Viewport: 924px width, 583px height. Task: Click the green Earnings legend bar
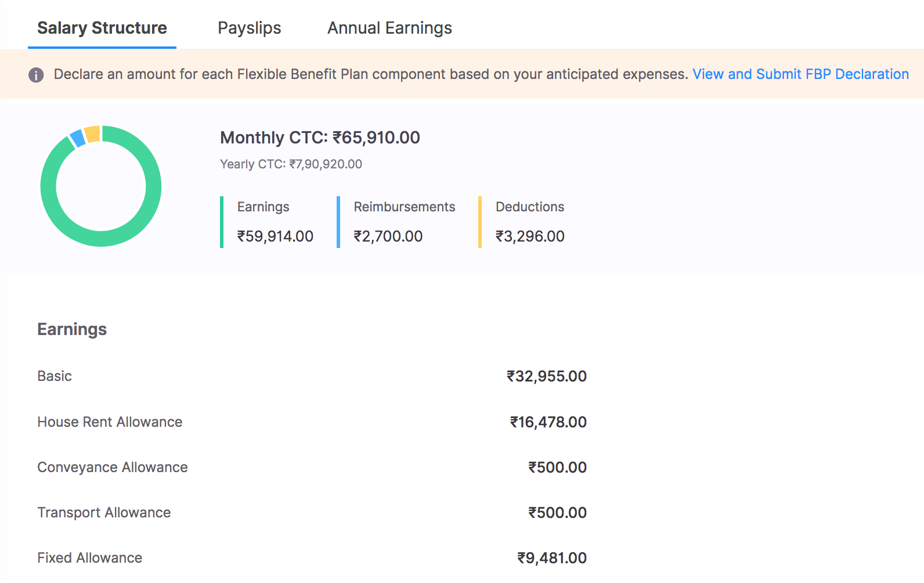(222, 222)
